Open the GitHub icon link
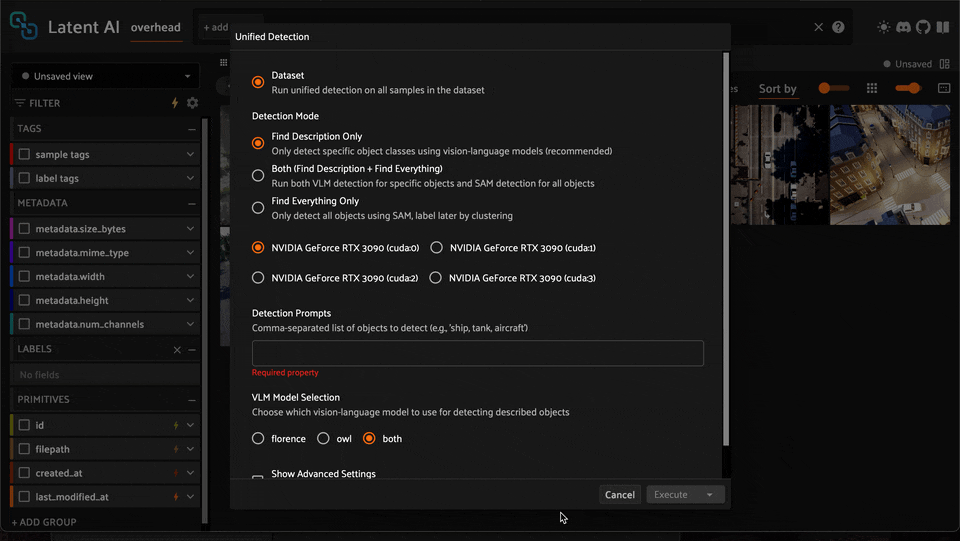This screenshot has height=541, width=960. 923,27
